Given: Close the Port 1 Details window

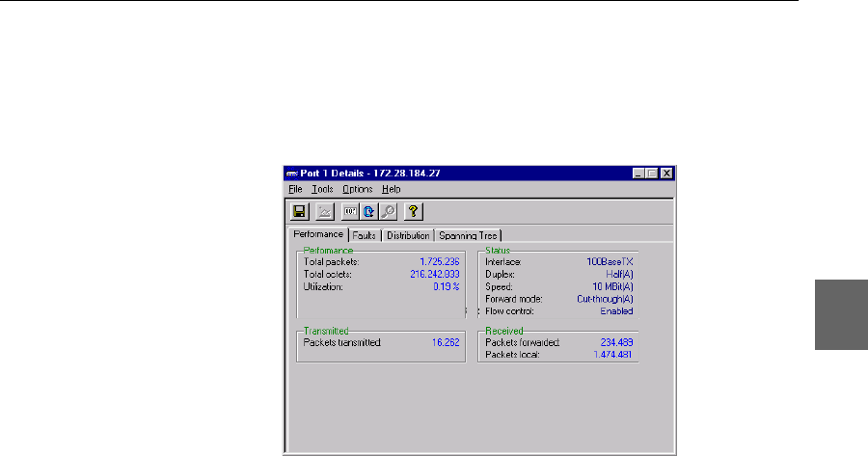Looking at the screenshot, I should point(665,174).
